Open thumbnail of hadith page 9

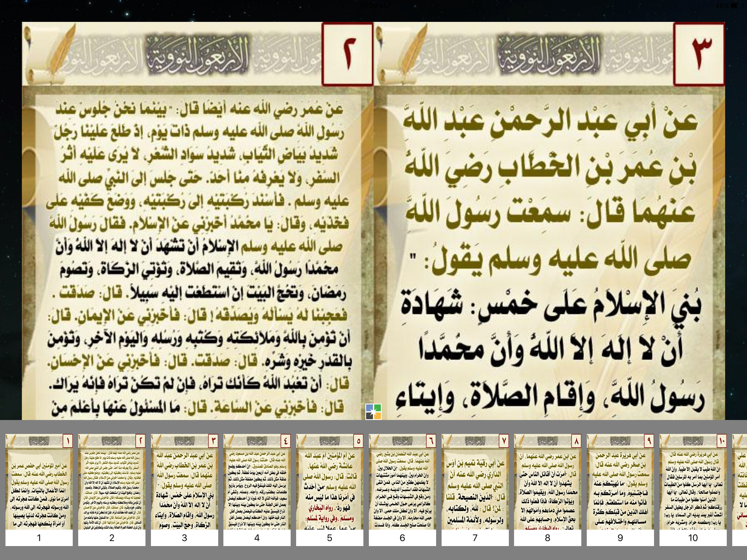[620, 490]
